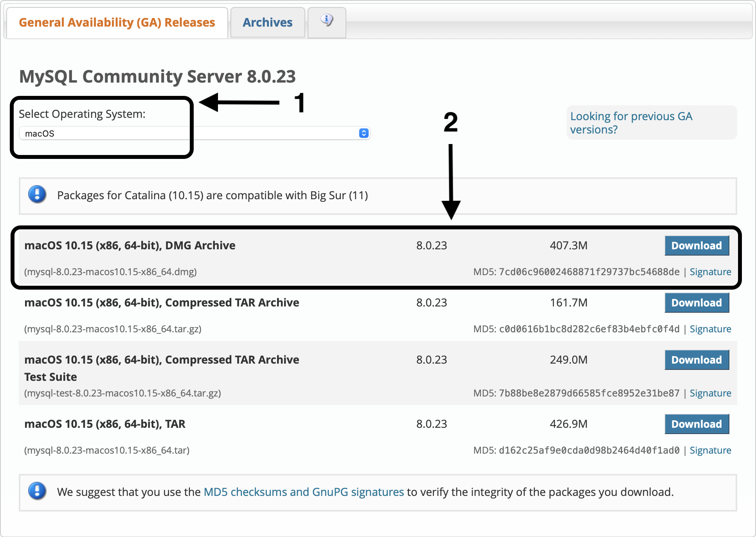
Task: Click filename mysql-8.0.23-macos10.15-x86_64.dmg
Action: click(x=110, y=272)
